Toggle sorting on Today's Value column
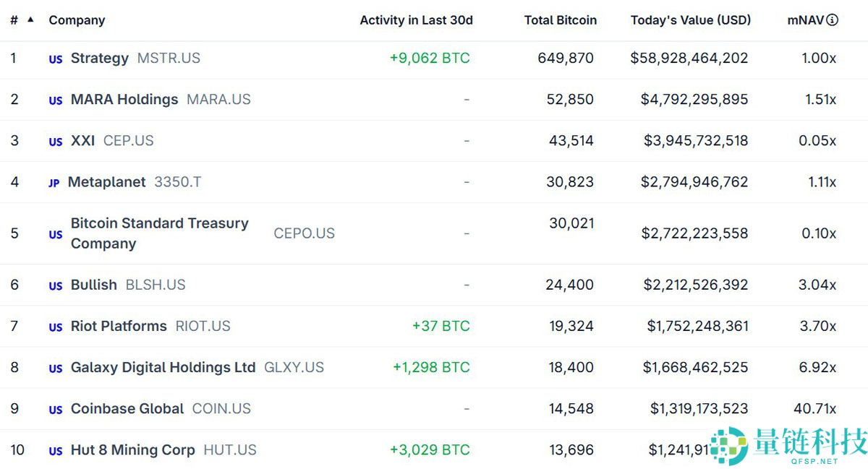The image size is (868, 469). click(691, 20)
